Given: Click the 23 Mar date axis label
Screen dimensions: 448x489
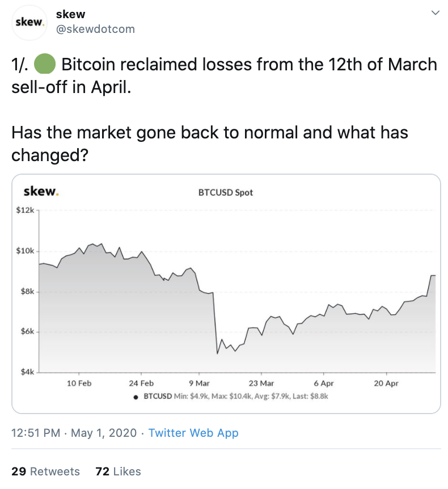Looking at the screenshot, I should pyautogui.click(x=261, y=383).
